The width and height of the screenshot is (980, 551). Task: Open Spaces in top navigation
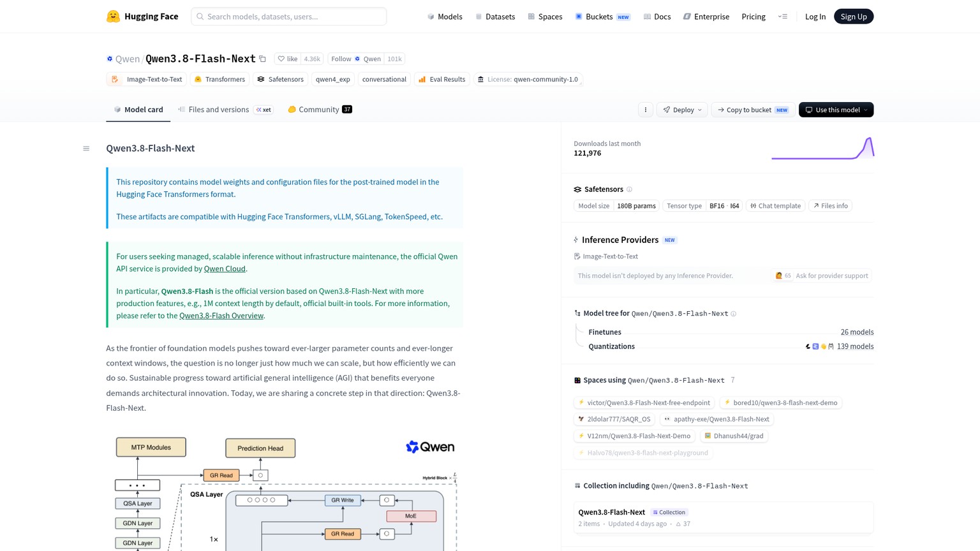545,17
